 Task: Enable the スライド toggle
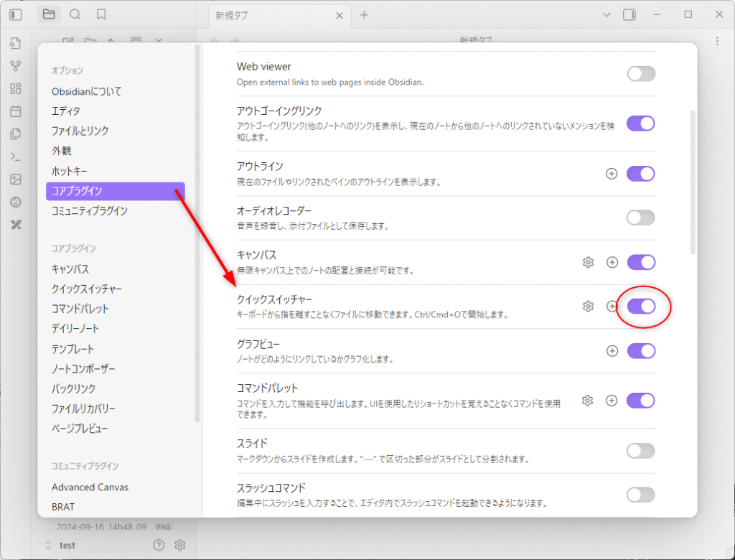(x=641, y=451)
